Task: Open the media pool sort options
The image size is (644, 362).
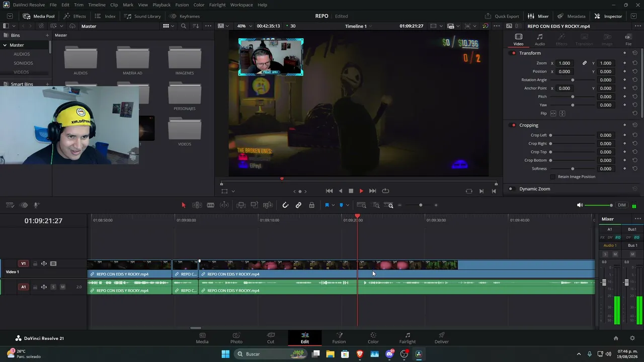Action: point(196,26)
